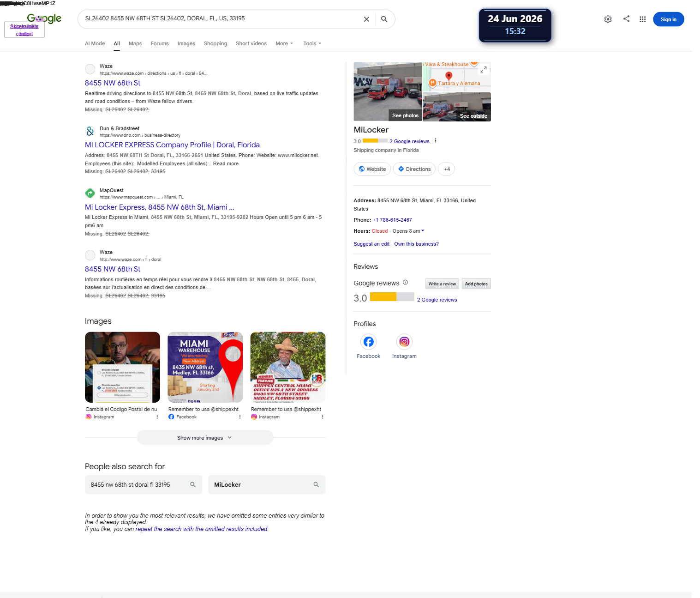Image resolution: width=700 pixels, height=598 pixels.
Task: Open options for the Instagram shippexht image
Action: click(x=323, y=417)
